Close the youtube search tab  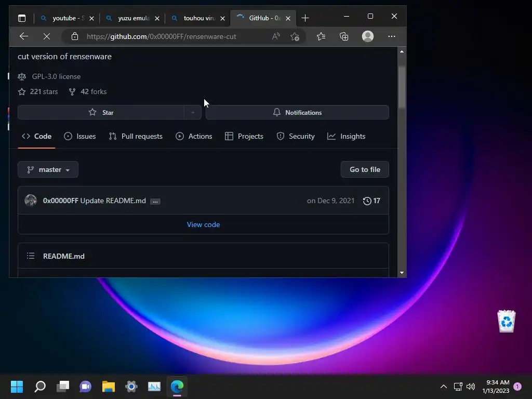click(x=91, y=18)
